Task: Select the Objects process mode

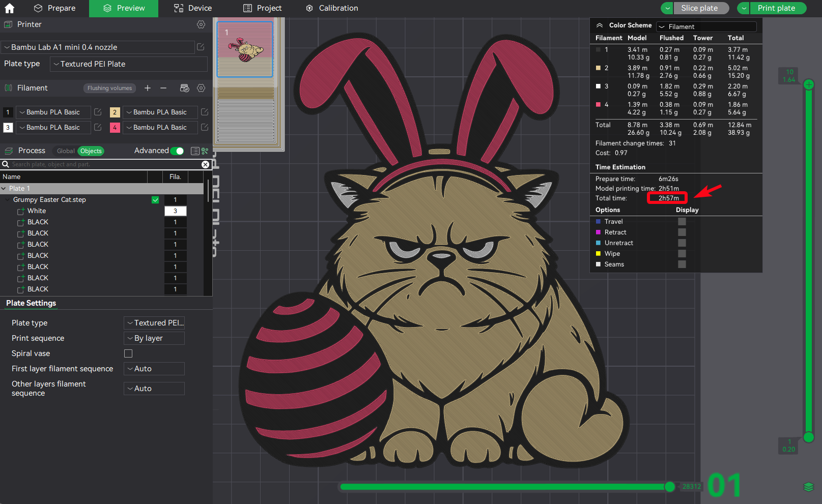Action: 91,151
